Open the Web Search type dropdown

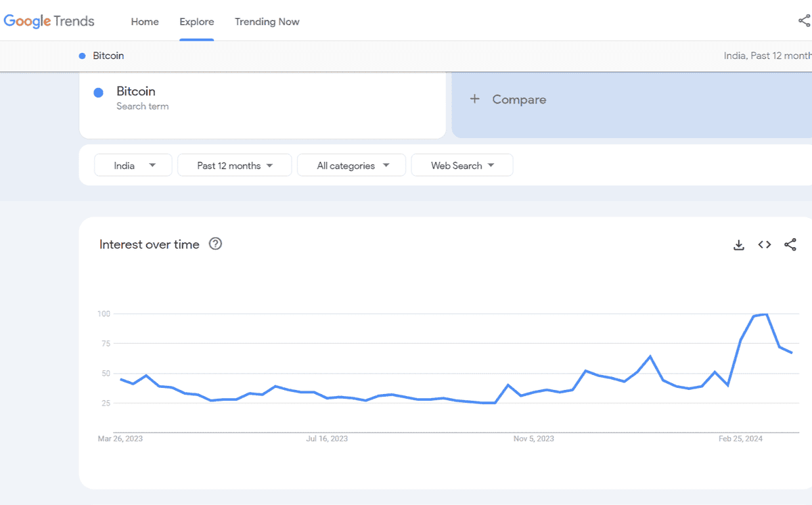coord(461,164)
